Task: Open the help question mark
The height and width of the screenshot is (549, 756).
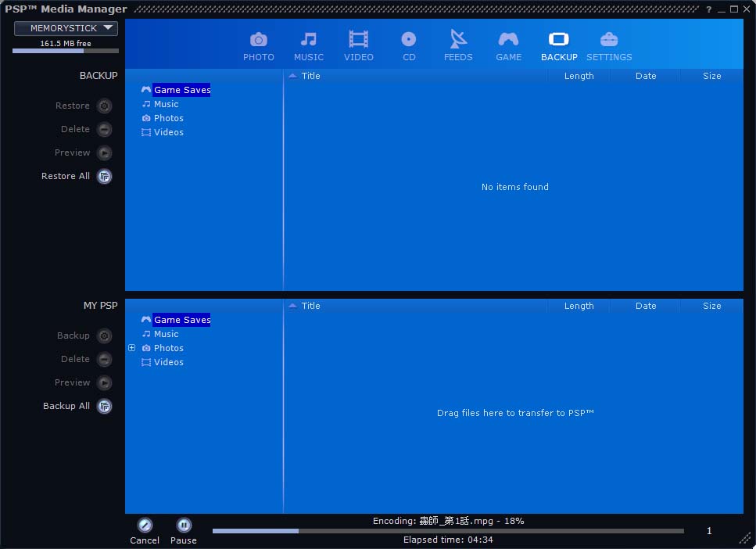Action: 709,9
